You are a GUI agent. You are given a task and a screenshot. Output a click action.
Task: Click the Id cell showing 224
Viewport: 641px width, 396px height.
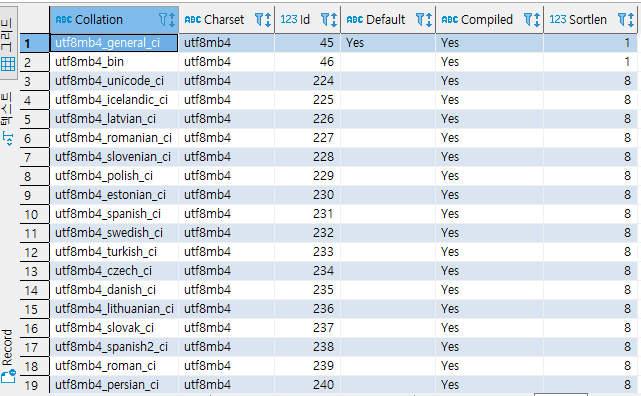pyautogui.click(x=307, y=81)
